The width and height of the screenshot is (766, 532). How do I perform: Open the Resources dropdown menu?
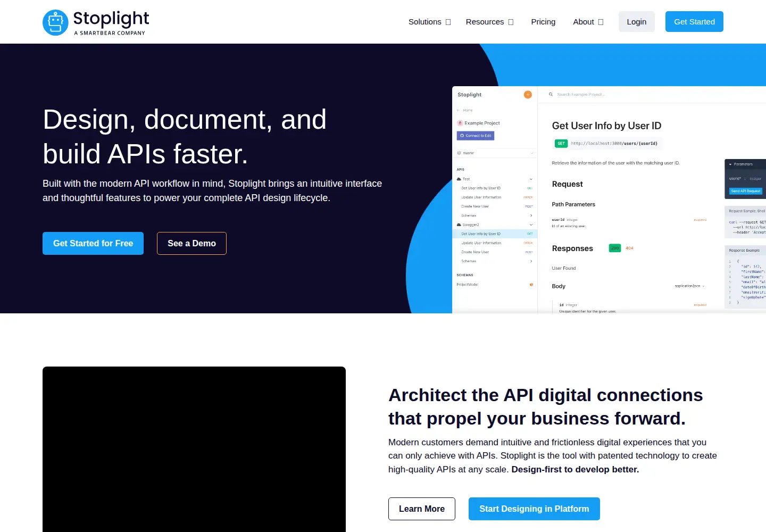pyautogui.click(x=490, y=22)
